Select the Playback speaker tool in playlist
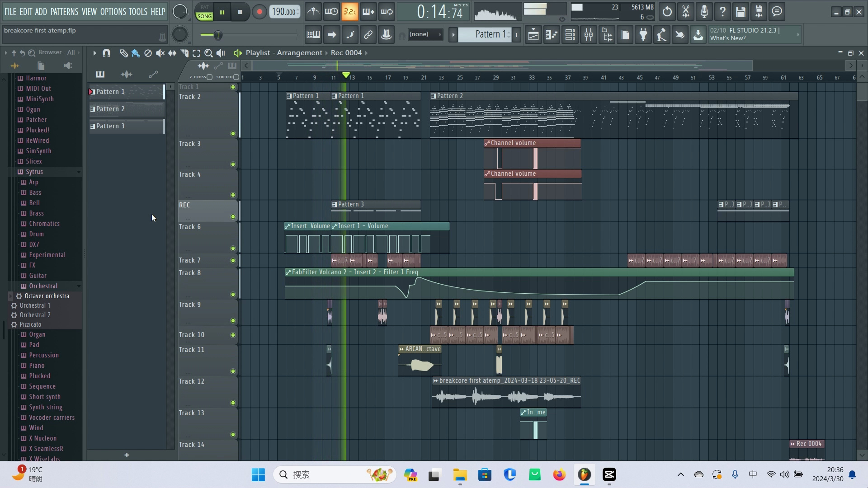 coord(221,53)
